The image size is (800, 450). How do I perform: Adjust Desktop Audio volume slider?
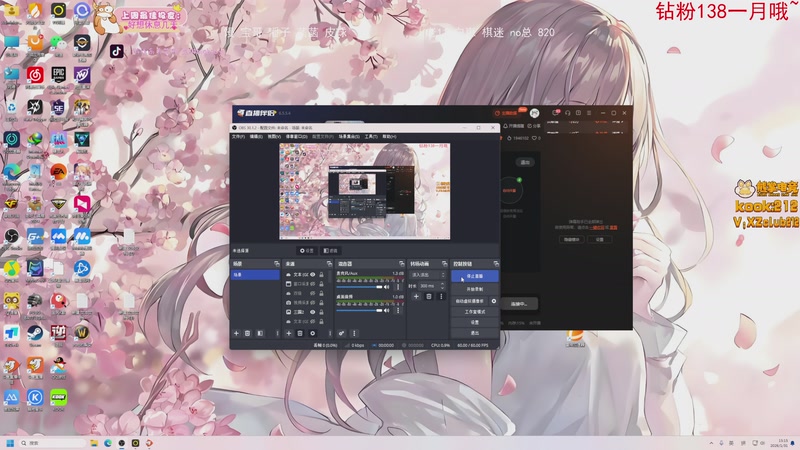click(x=359, y=310)
